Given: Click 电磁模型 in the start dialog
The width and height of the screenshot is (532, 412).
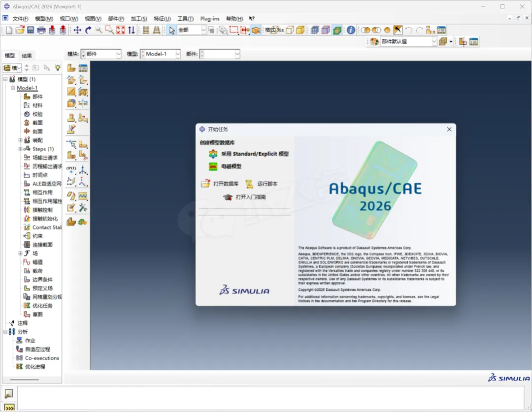Looking at the screenshot, I should (225, 166).
